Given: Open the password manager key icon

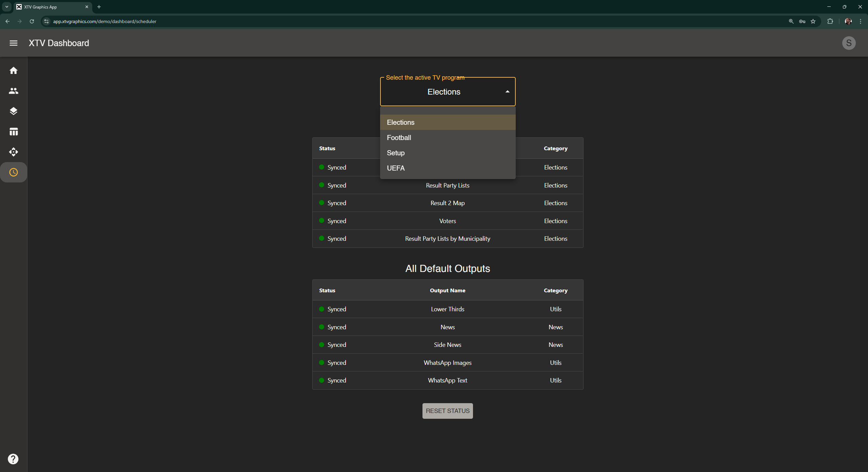Looking at the screenshot, I should coord(802,21).
